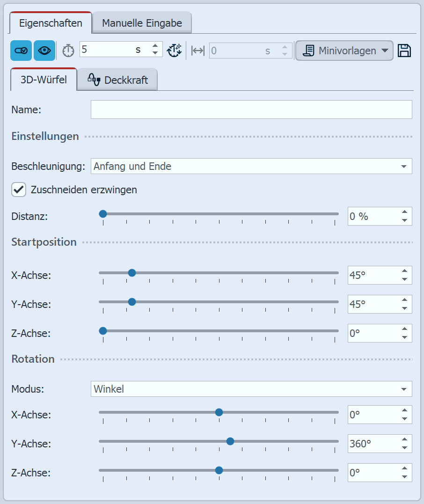This screenshot has height=504, width=424.
Task: Decrease Startposition Y-Achse with down arrow
Action: pos(404,308)
